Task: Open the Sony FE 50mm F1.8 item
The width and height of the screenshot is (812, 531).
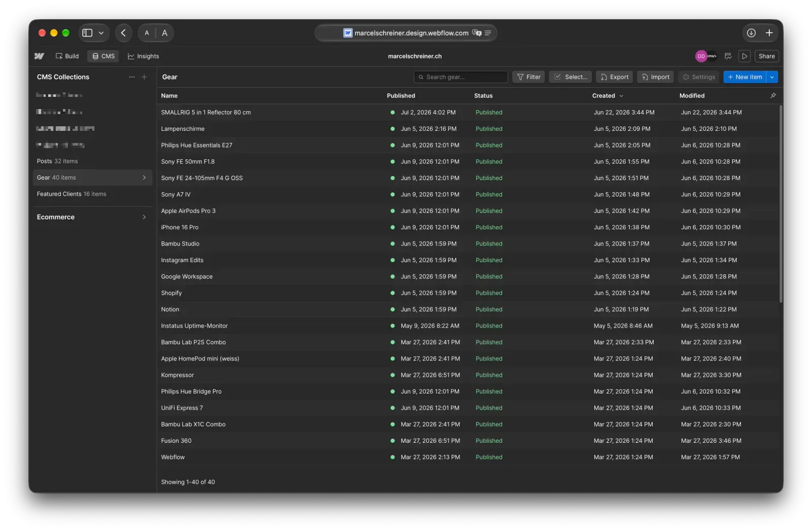Action: (x=188, y=162)
